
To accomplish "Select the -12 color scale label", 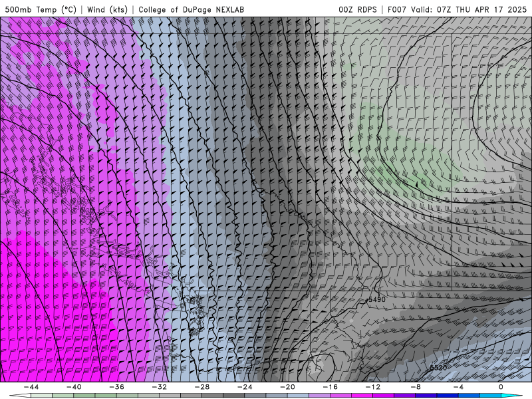I will (x=373, y=387).
